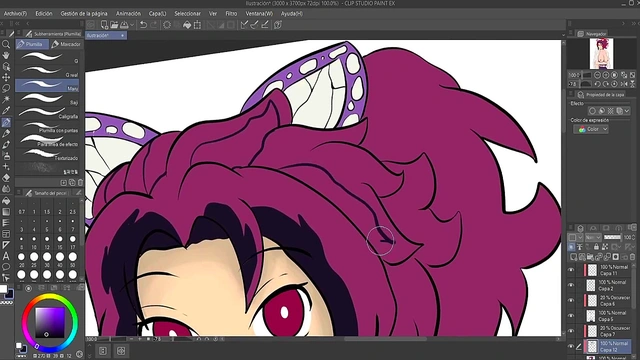Select the G real pen sub tool
Viewport: 640px width, 360px height.
(48, 72)
